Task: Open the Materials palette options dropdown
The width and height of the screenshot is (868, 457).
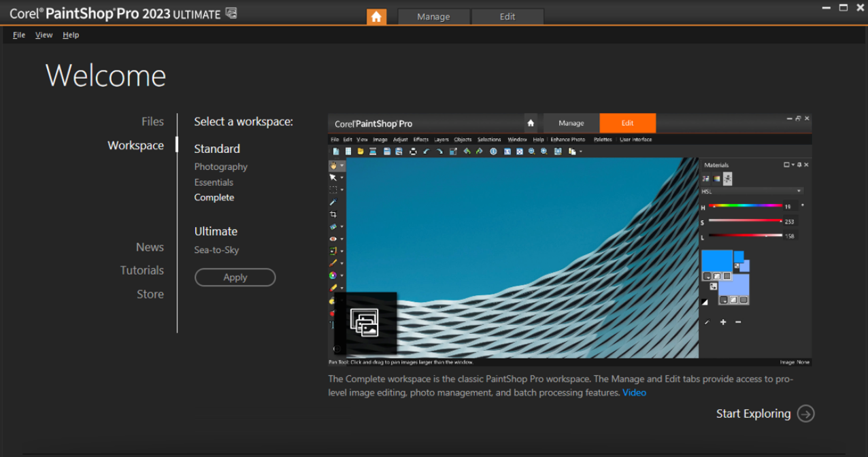Action: 793,165
